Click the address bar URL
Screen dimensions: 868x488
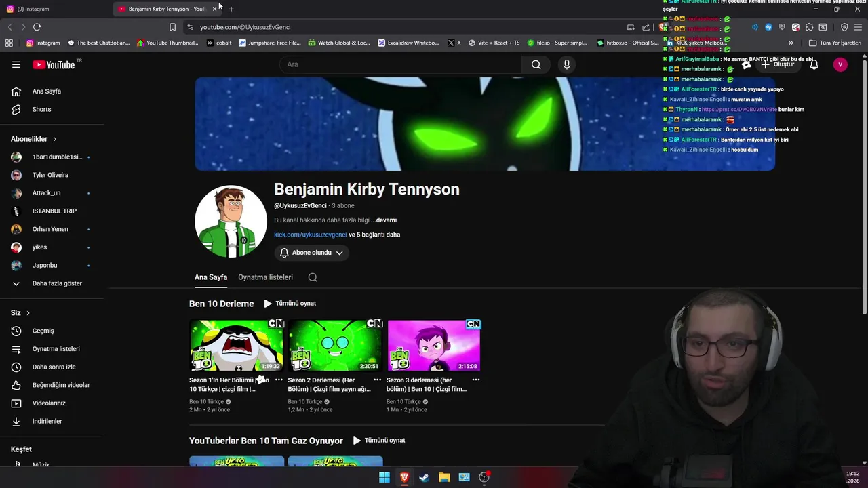[245, 27]
